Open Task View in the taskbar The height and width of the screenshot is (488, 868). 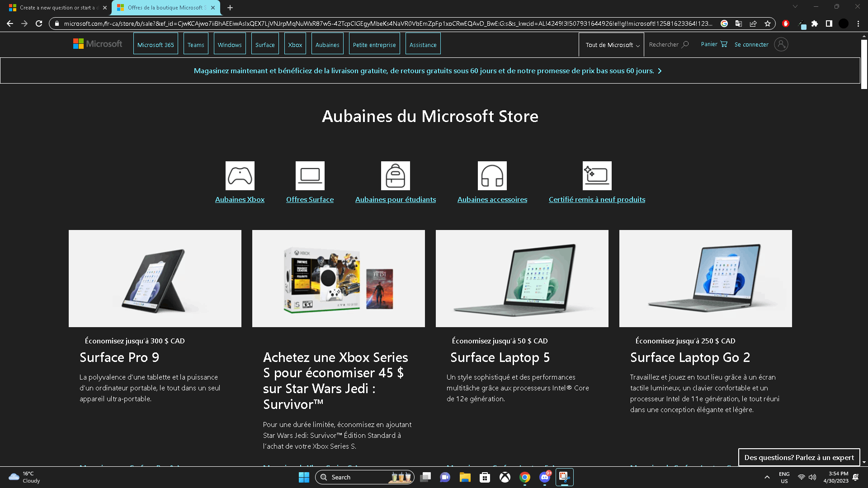pos(425,477)
